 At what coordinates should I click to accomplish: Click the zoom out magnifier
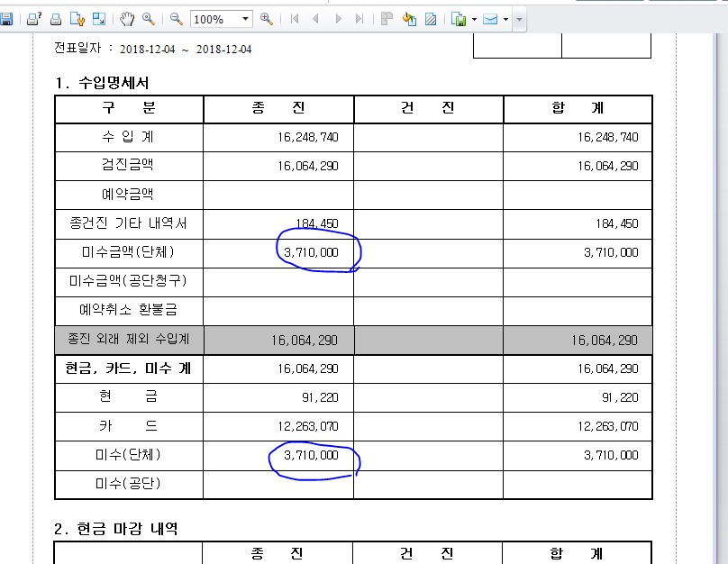(176, 19)
